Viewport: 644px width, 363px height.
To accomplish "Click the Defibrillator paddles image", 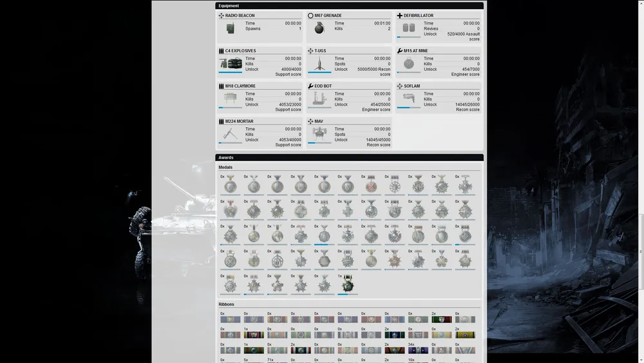I will pos(408,28).
